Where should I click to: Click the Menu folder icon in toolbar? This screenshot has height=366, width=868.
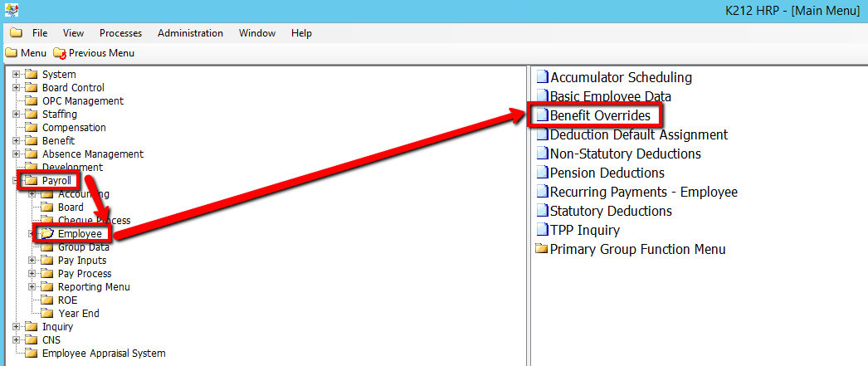click(11, 53)
